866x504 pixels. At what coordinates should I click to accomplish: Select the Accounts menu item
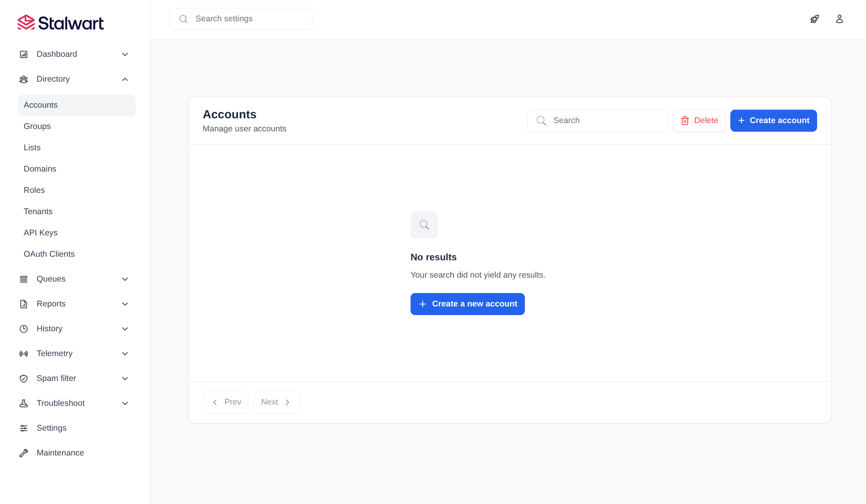41,105
